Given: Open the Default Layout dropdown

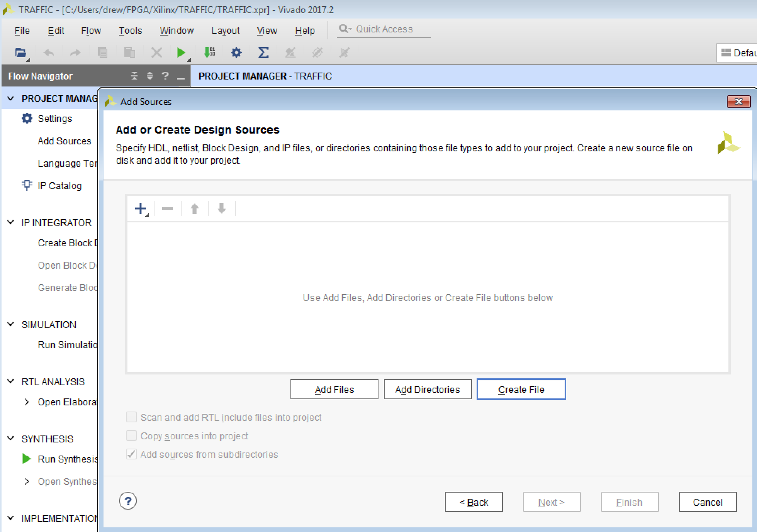Looking at the screenshot, I should pos(737,53).
